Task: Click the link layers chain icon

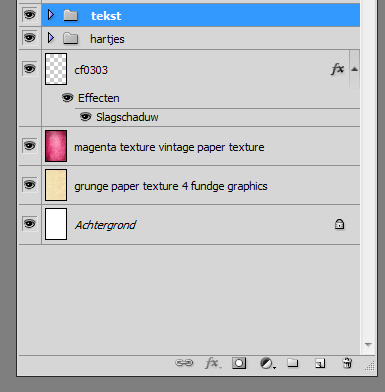Action: click(x=184, y=363)
